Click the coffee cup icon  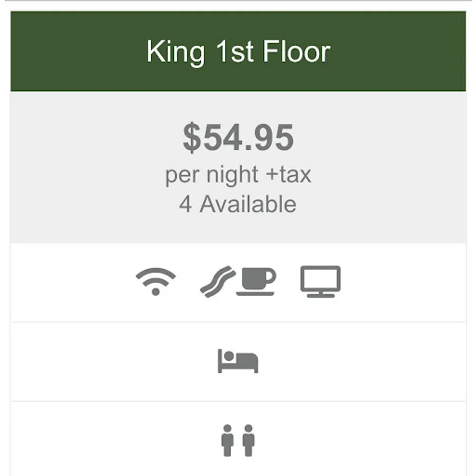click(256, 281)
